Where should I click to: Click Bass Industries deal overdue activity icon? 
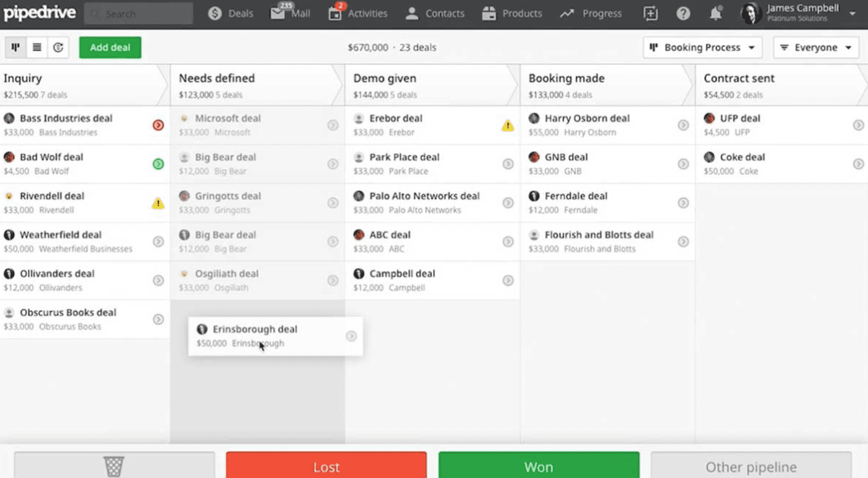pyautogui.click(x=158, y=125)
